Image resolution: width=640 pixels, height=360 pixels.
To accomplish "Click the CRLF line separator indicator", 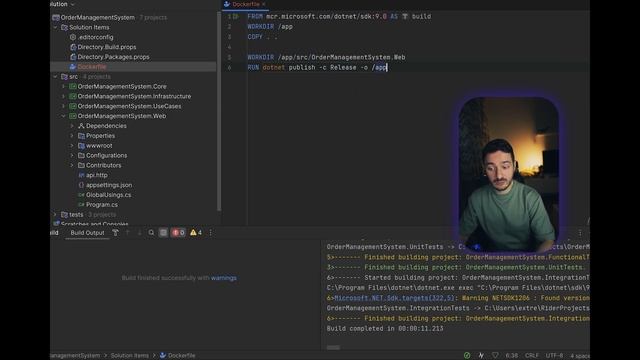I will tap(531, 356).
